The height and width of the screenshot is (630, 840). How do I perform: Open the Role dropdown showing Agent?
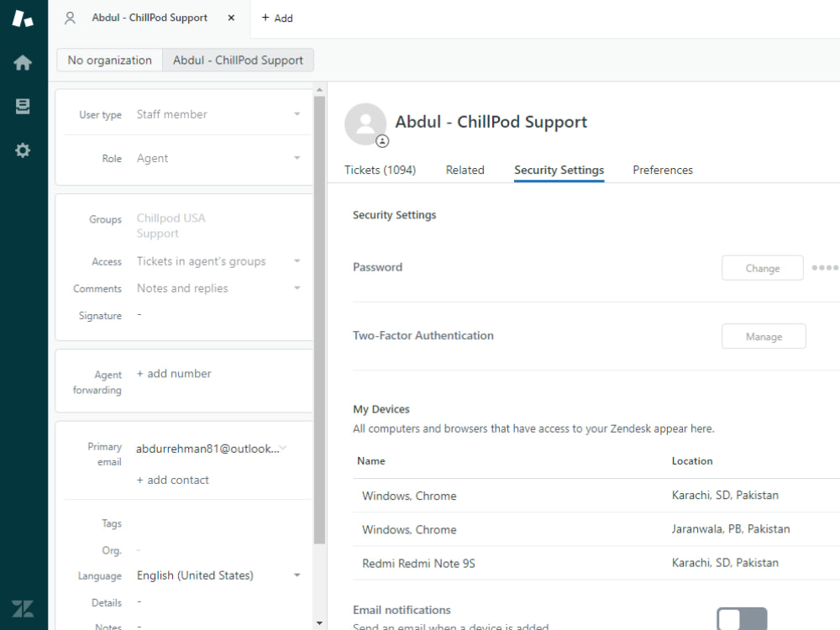[218, 158]
